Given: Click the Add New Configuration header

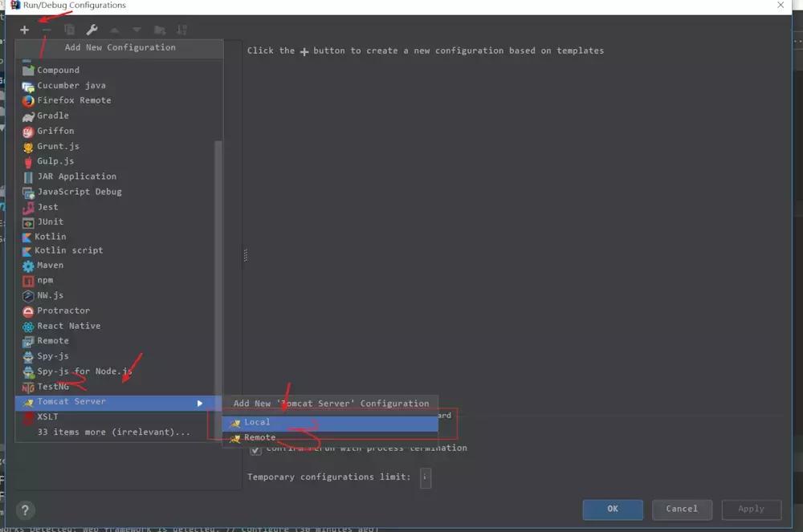Looking at the screenshot, I should coord(120,47).
